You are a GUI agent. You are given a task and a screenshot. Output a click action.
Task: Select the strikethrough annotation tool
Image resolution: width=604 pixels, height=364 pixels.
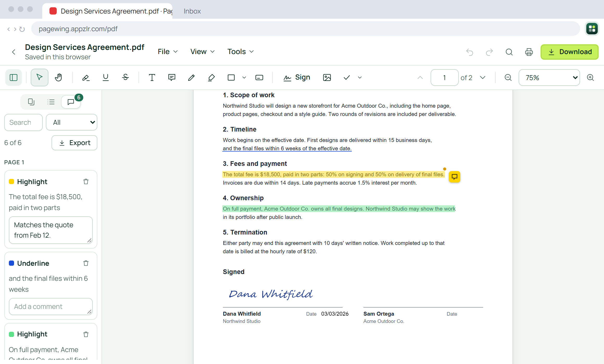click(x=125, y=77)
